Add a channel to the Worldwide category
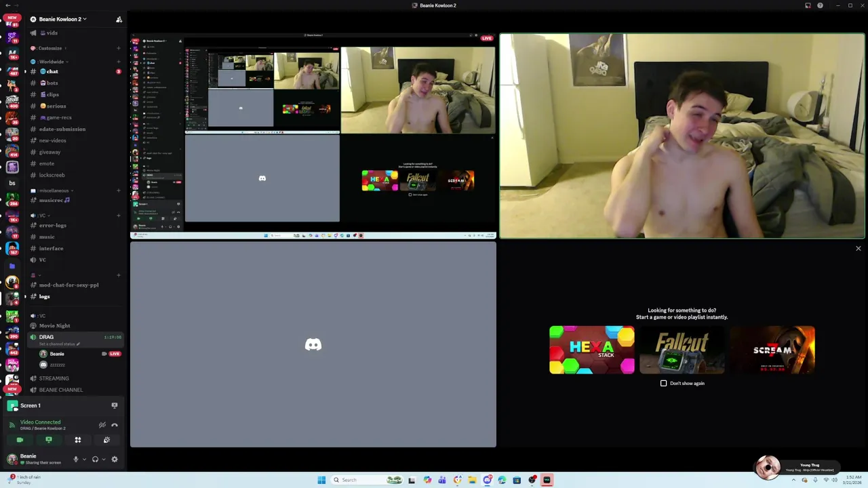Screen dimensions: 868x488 (119, 62)
